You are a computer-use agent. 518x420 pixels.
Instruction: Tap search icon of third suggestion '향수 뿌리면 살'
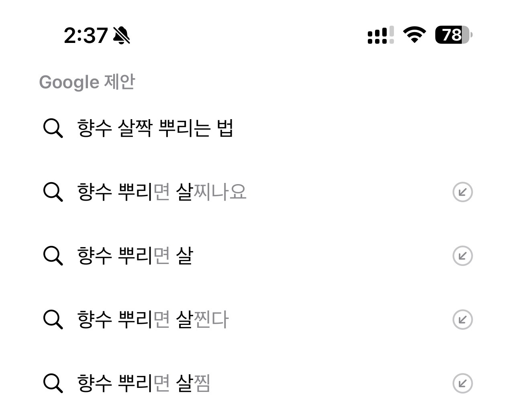tap(53, 256)
